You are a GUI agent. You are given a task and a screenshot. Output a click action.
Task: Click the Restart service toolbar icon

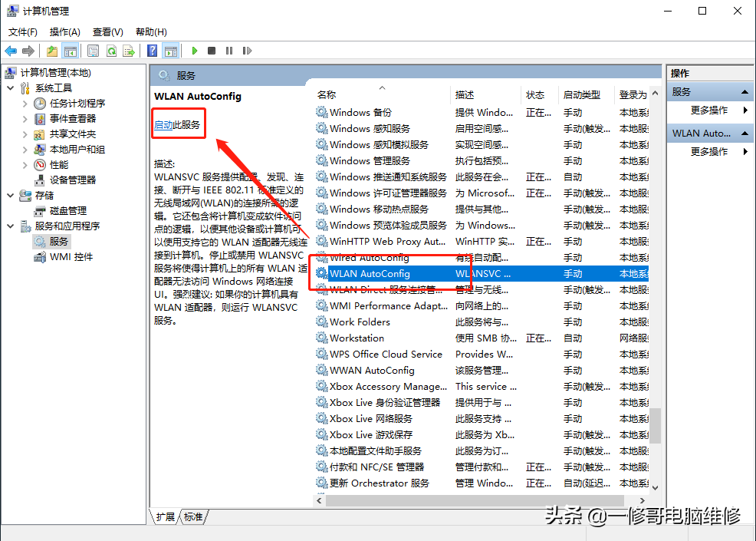[x=247, y=51]
